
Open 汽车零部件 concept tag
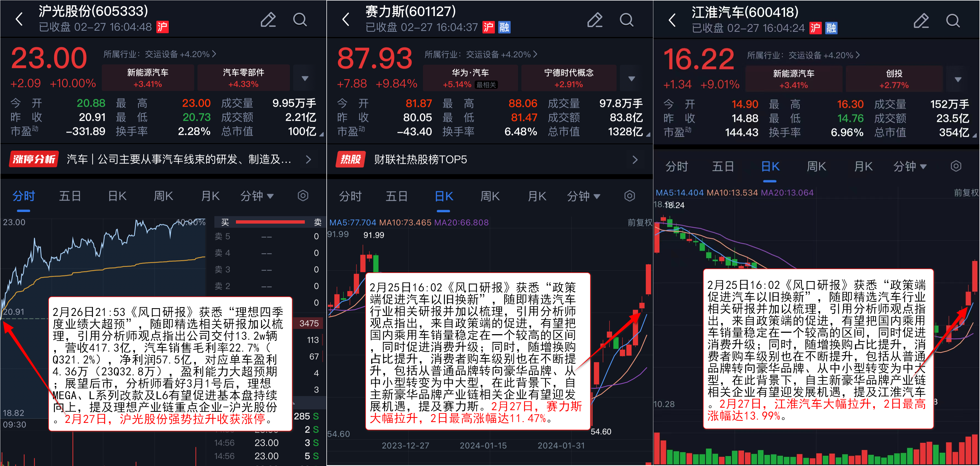[243, 78]
